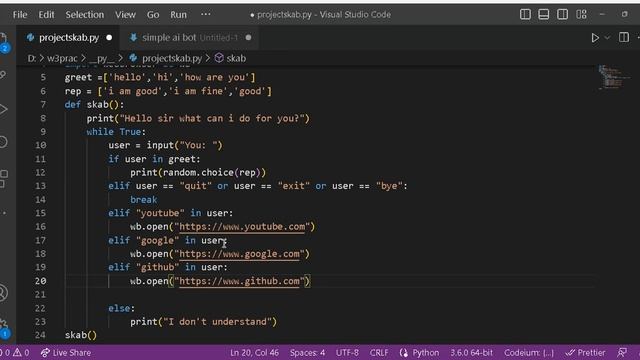Click the Prettier status bar item
The image size is (640, 360).
click(585, 353)
